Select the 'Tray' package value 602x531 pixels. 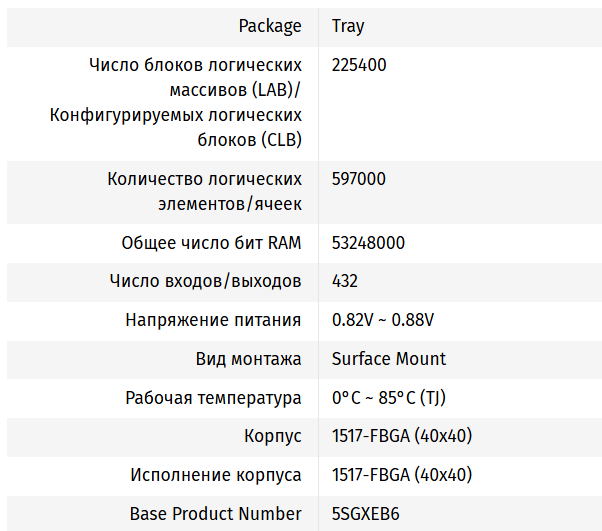click(x=347, y=25)
